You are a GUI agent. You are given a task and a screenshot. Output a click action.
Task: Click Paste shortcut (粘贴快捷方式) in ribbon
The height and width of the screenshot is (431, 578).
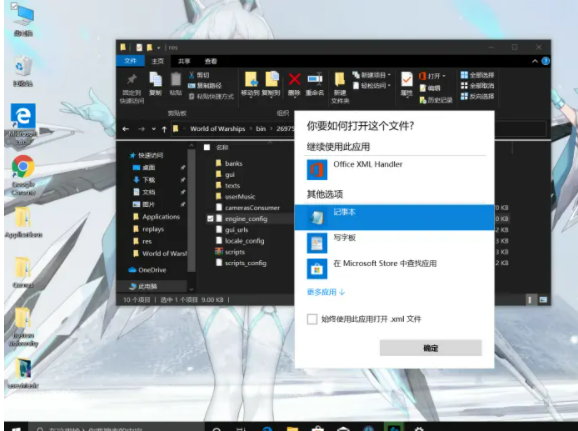pos(211,96)
